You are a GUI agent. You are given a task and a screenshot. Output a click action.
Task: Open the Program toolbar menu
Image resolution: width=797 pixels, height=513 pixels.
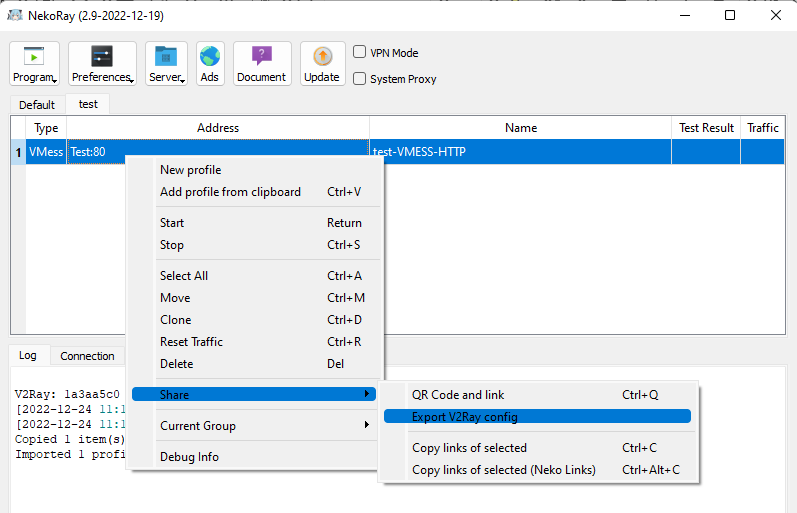click(x=34, y=64)
